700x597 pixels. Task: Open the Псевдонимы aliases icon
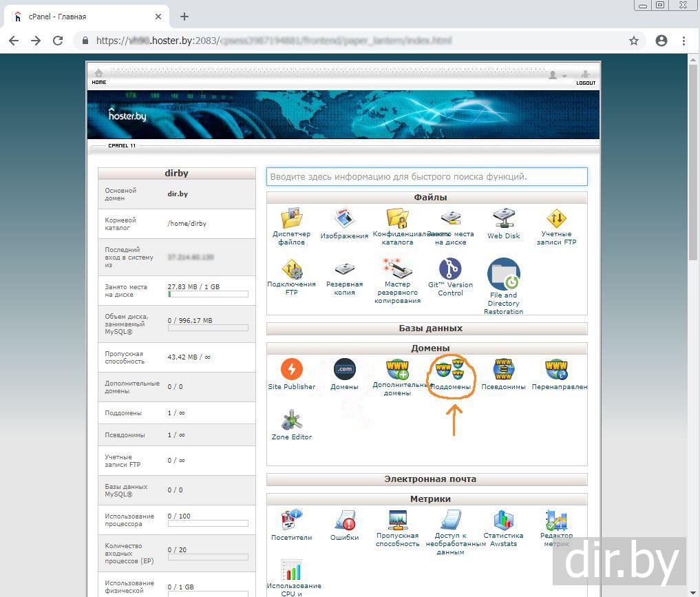(x=504, y=369)
